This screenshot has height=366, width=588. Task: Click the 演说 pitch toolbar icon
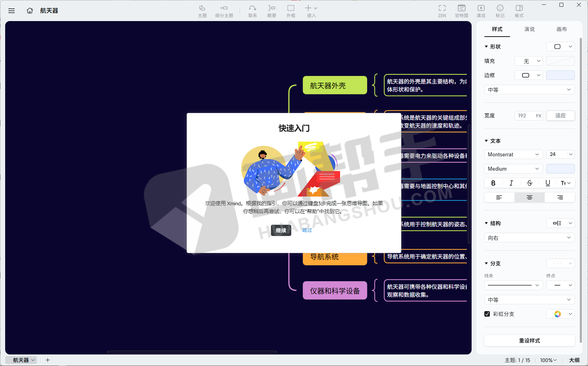pos(481,11)
